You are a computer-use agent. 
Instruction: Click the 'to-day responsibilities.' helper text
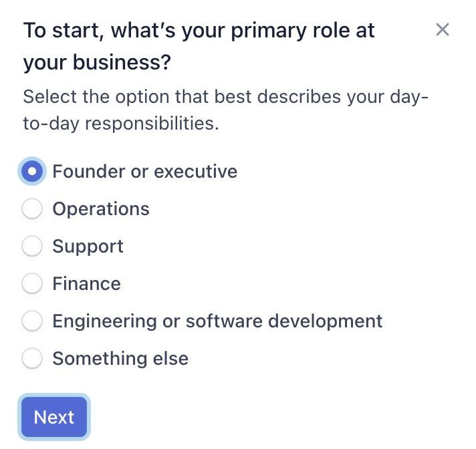[x=120, y=123]
